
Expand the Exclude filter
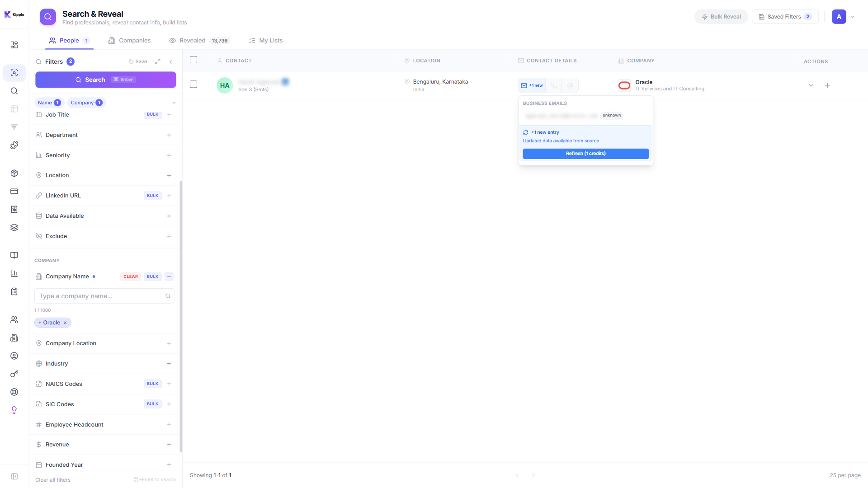pyautogui.click(x=169, y=236)
